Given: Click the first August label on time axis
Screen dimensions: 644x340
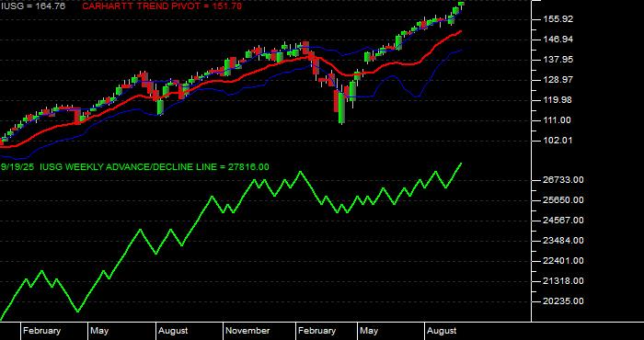Looking at the screenshot, I should [x=173, y=331].
